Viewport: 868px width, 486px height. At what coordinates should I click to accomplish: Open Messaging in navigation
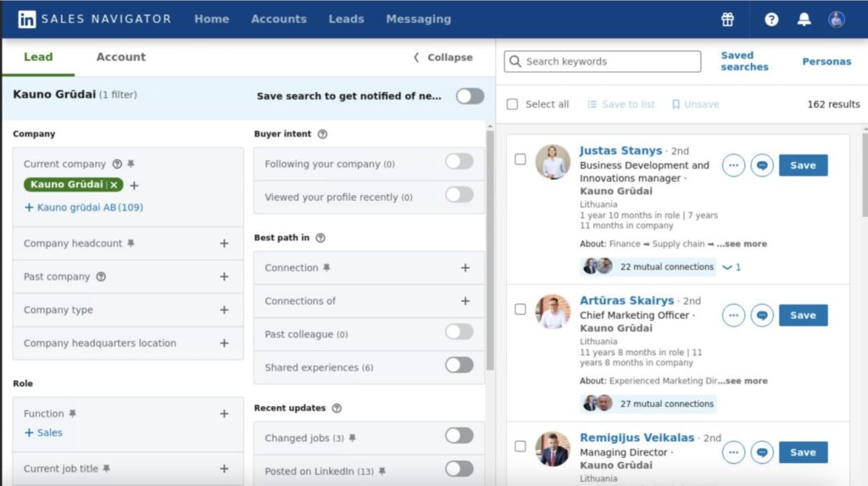419,19
